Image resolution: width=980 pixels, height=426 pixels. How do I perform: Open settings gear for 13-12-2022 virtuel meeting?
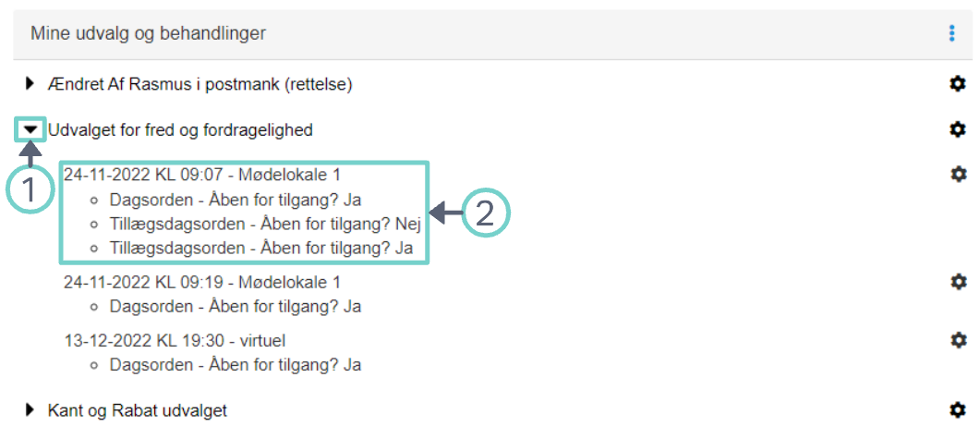[x=958, y=340]
